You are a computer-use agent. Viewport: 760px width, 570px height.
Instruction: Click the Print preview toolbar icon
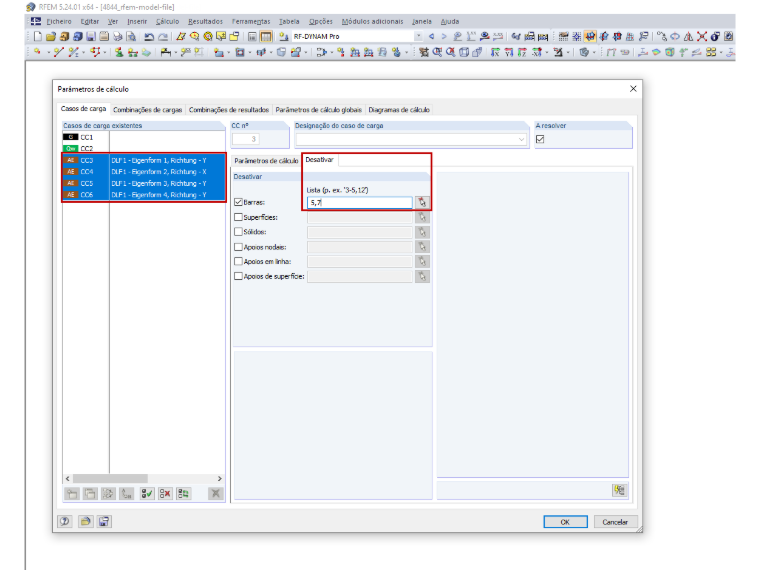(x=131, y=36)
